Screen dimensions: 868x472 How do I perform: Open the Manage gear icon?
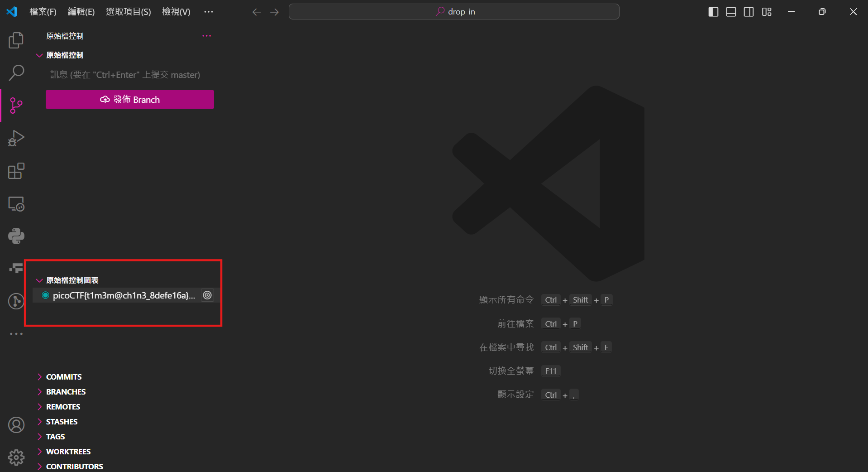[16, 458]
